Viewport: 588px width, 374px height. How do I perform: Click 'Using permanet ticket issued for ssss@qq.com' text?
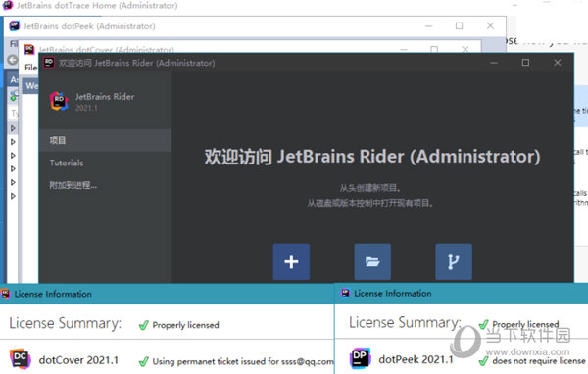pos(243,362)
